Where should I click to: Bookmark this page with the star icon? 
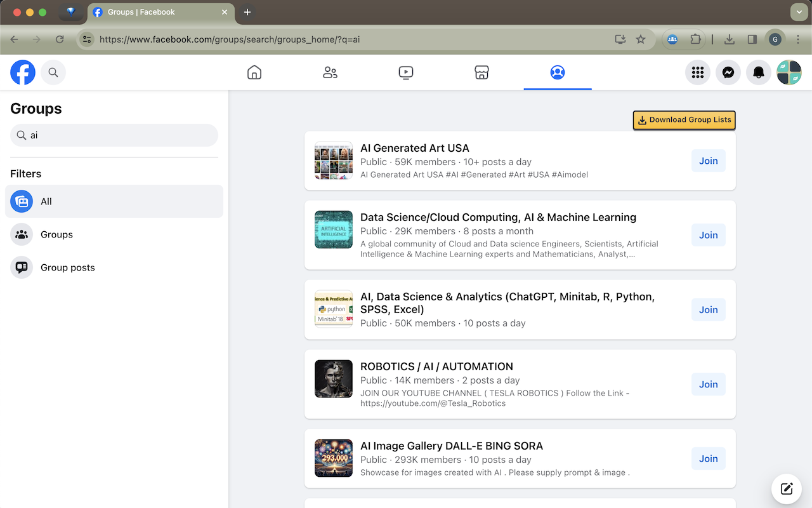[x=641, y=39]
